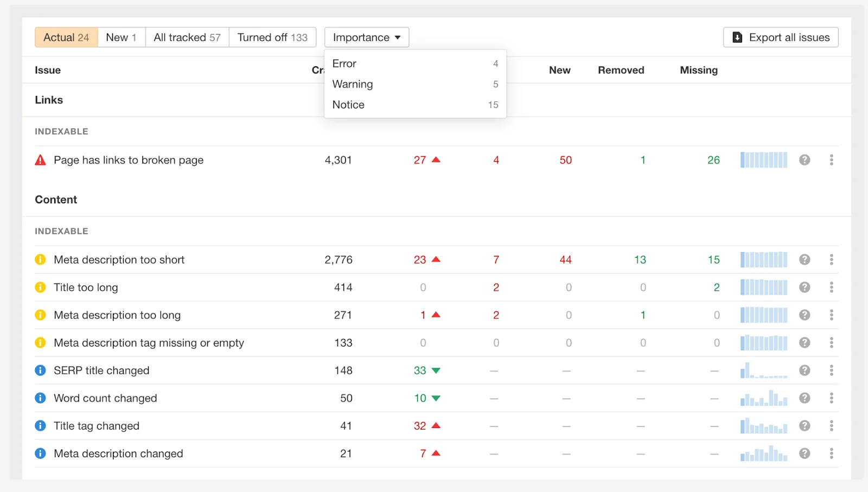Click the blue info icon beside "SERP title changed"
This screenshot has width=868, height=492.
(x=40, y=370)
